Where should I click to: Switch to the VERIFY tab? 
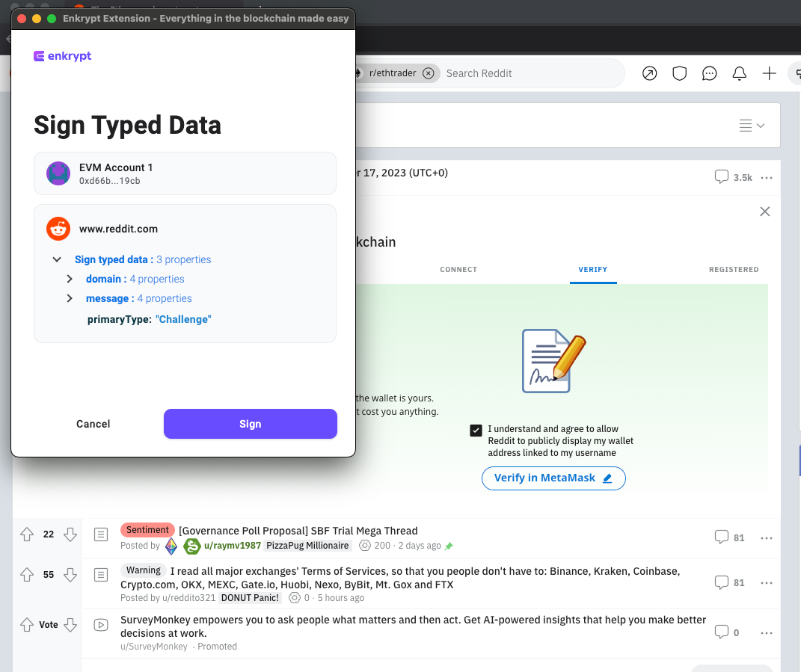pos(592,270)
